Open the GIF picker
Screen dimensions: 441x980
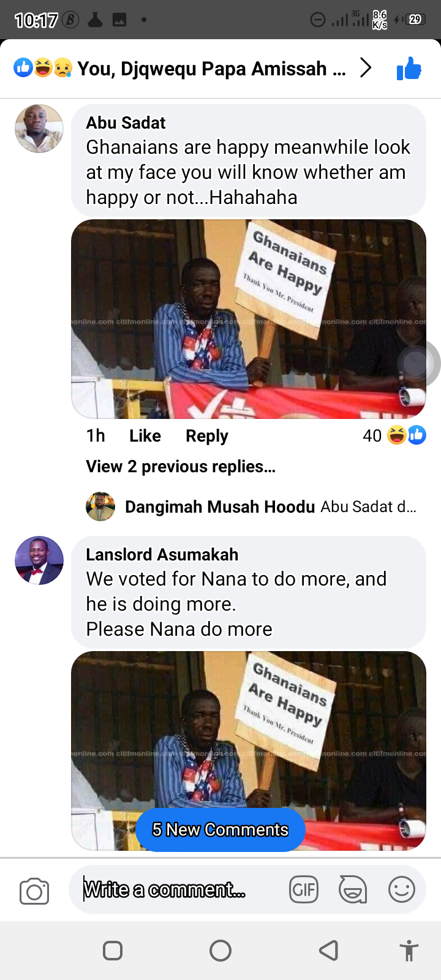(x=304, y=889)
